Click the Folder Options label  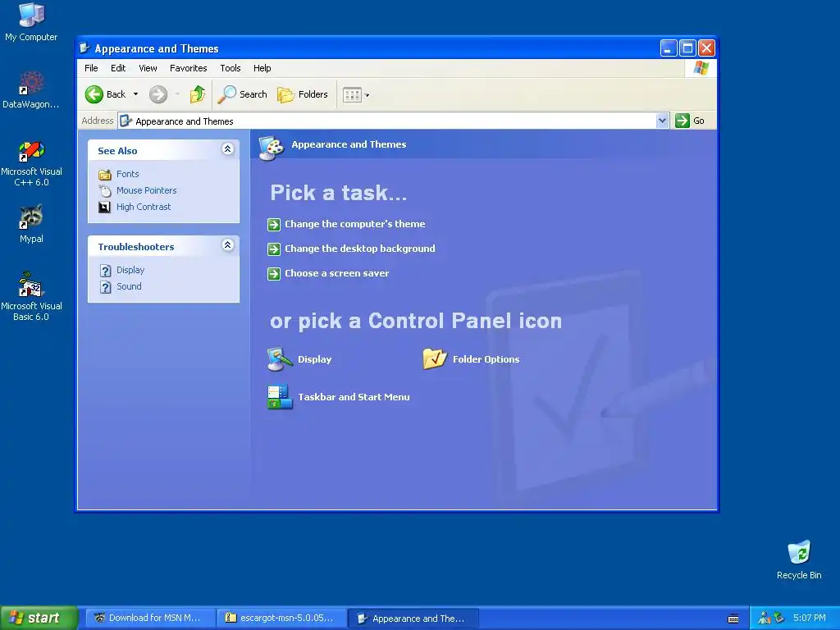pyautogui.click(x=486, y=359)
